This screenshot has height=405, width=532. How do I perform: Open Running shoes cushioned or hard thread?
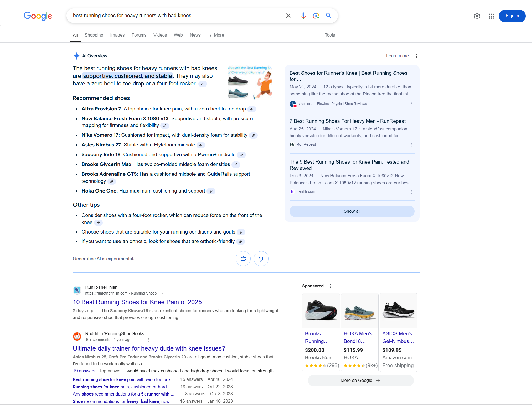click(x=122, y=387)
